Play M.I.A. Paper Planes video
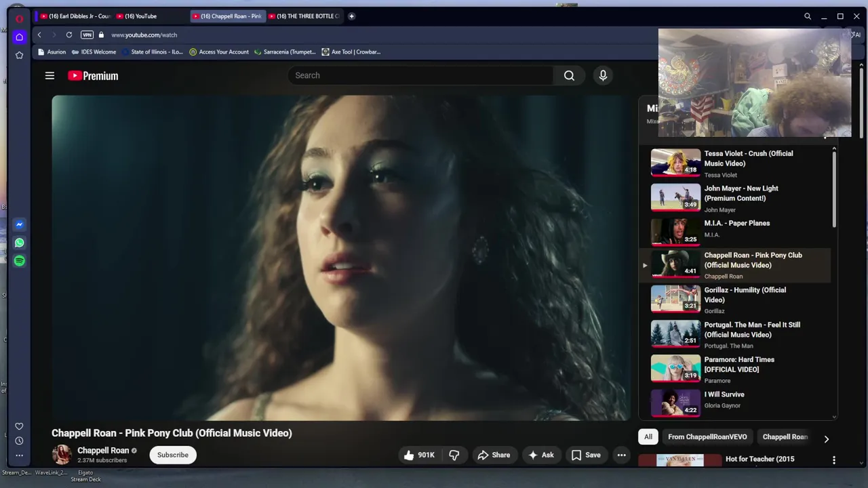Image resolution: width=868 pixels, height=488 pixels. (x=736, y=231)
